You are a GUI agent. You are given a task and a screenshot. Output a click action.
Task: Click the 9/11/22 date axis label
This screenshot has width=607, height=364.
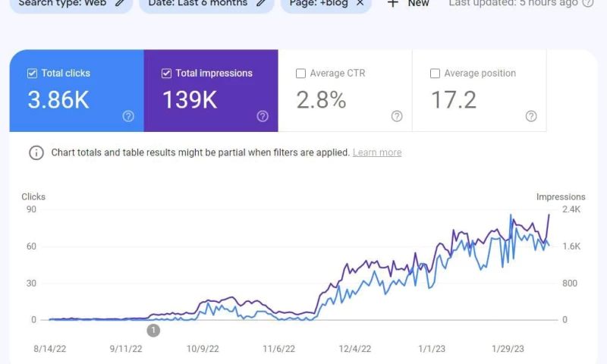tap(126, 349)
